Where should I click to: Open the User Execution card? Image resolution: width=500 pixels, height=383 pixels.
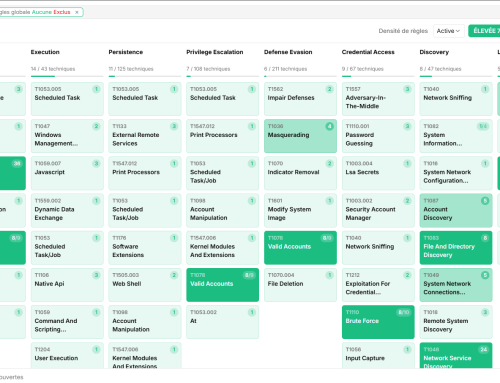[67, 355]
